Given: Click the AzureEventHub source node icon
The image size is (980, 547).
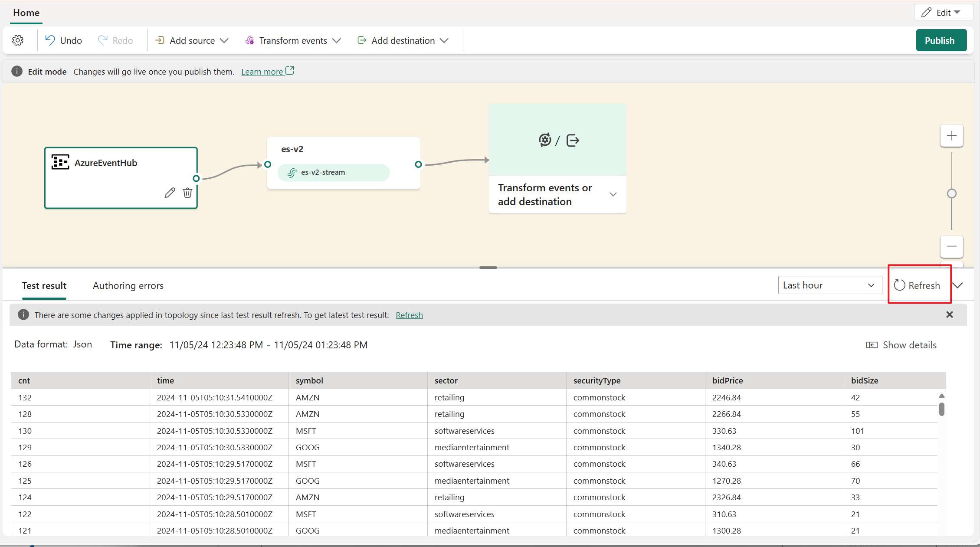Looking at the screenshot, I should tap(61, 163).
